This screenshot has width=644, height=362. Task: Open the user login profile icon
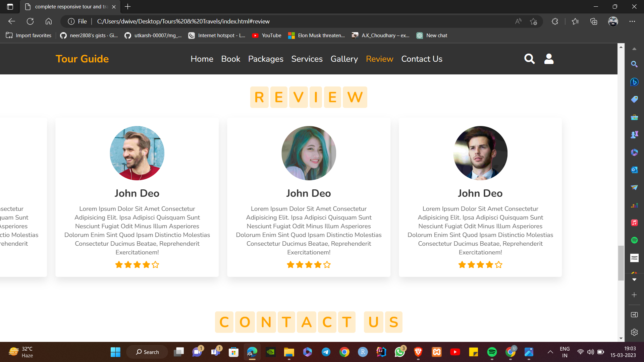[549, 59]
